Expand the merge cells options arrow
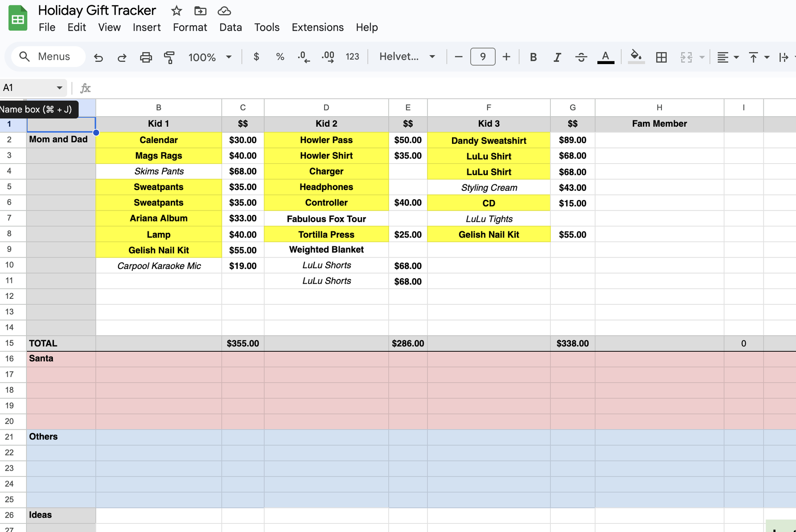The width and height of the screenshot is (796, 532). pos(702,57)
